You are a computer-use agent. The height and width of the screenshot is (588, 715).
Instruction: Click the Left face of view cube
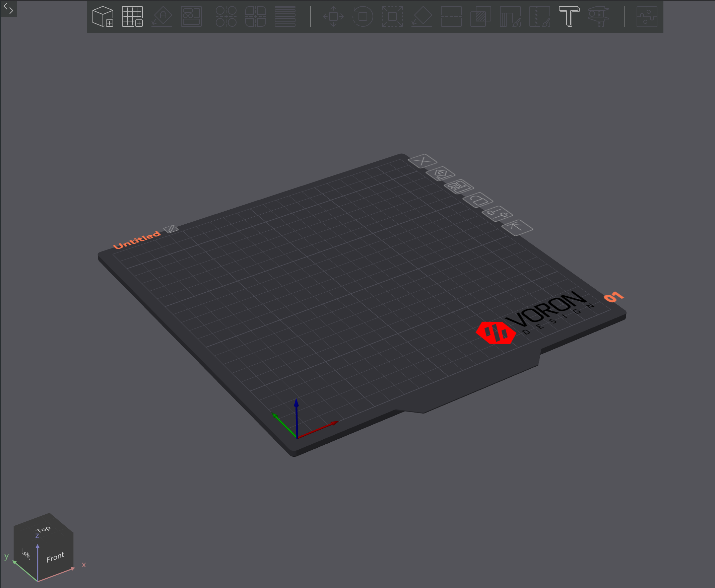coord(26,554)
